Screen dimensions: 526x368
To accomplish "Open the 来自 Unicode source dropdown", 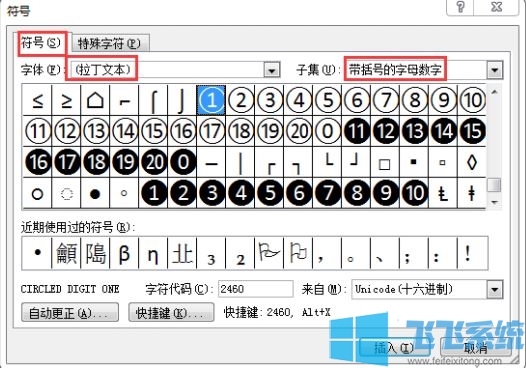I will click(x=495, y=290).
